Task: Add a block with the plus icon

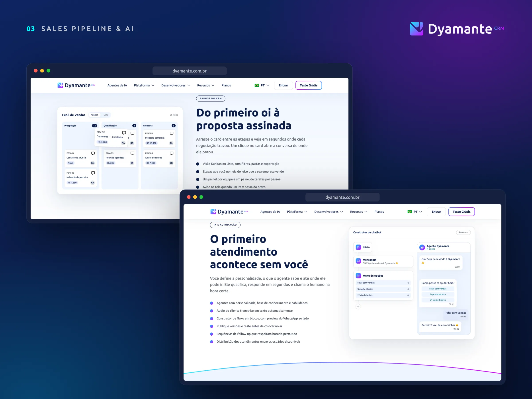Action: (358, 307)
